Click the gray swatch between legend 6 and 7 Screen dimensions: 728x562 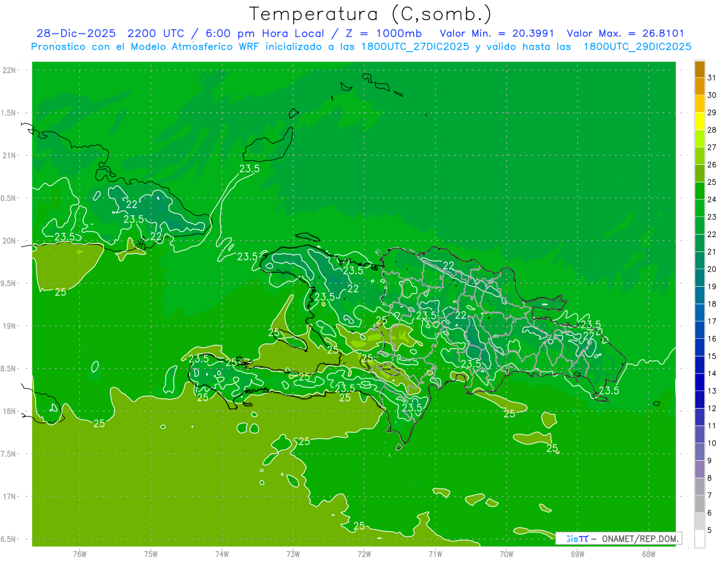coord(699,504)
